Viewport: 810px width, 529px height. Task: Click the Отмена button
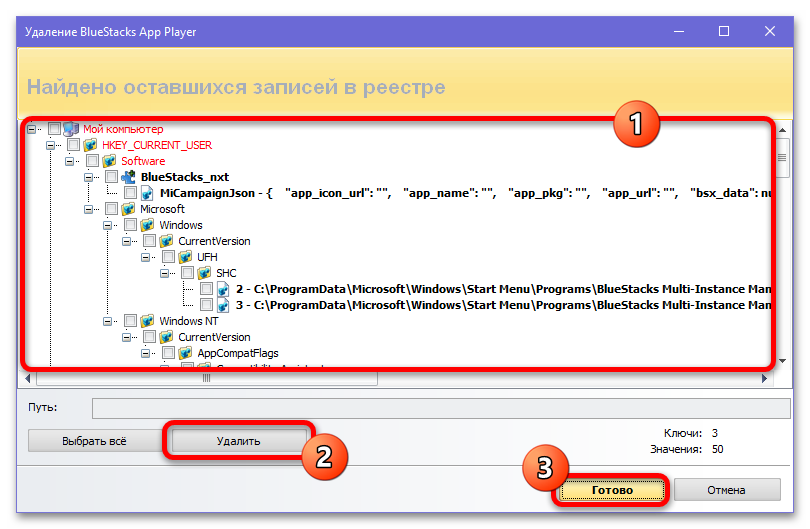pos(726,490)
